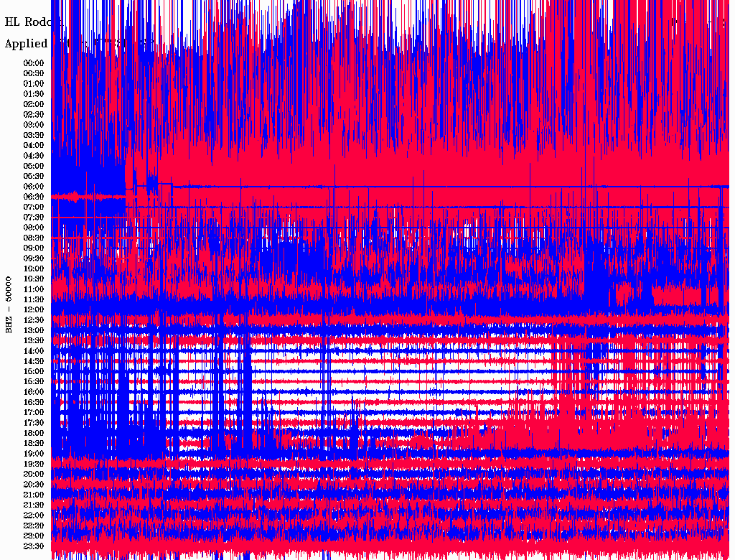
Task: Select the 06:30 time row label
Action: click(34, 197)
